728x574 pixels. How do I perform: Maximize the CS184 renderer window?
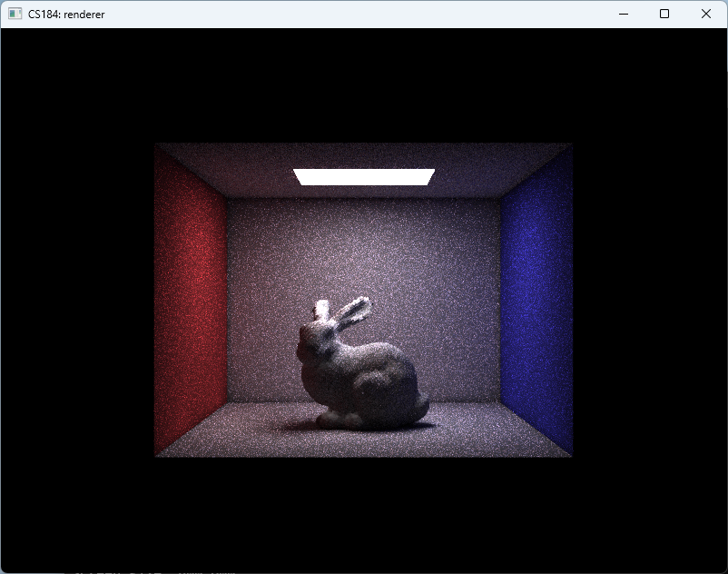click(664, 14)
